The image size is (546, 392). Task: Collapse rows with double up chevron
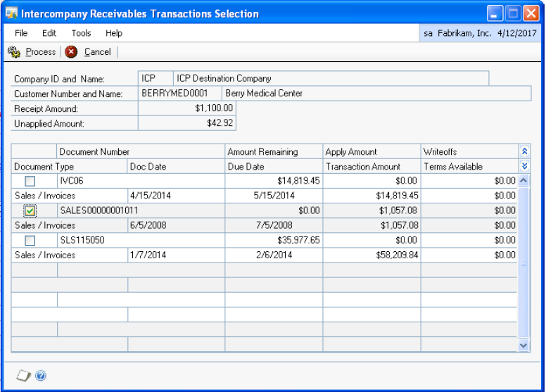click(x=523, y=151)
